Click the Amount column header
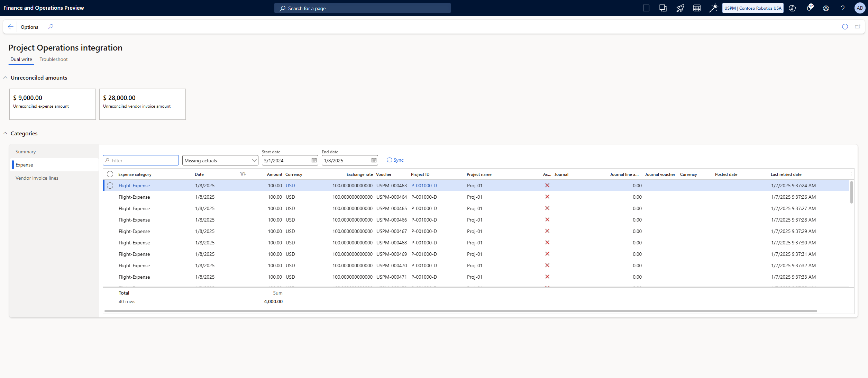Screen dimensions: 868x378 275,174
